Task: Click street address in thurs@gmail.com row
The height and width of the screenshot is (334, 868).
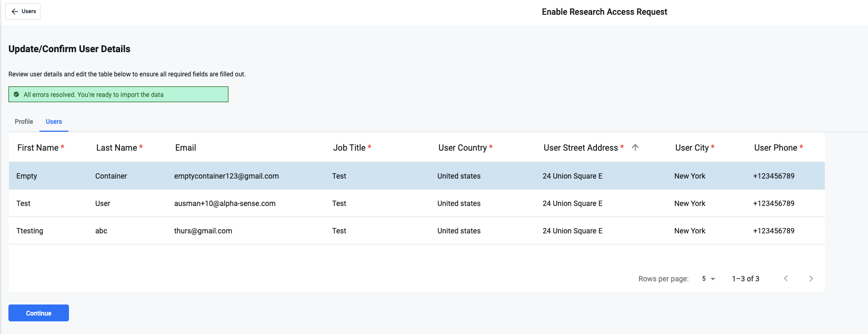Action: tap(573, 231)
